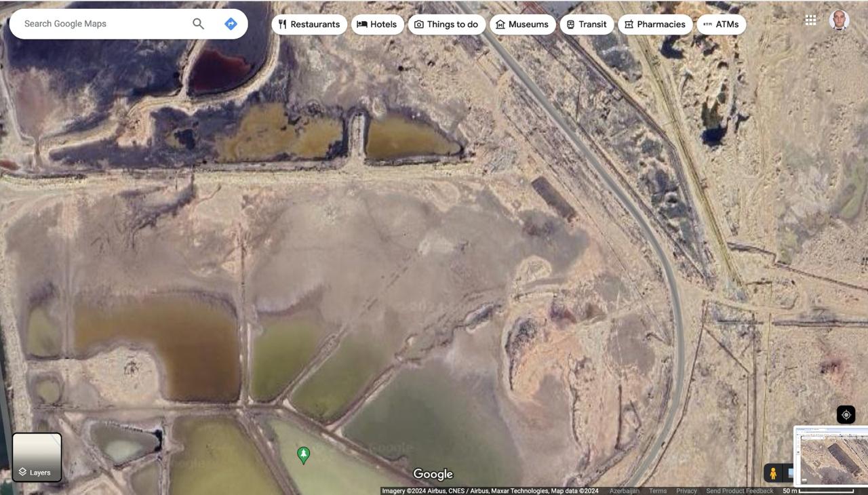Select the Things to do chip
Image resolution: width=868 pixels, height=495 pixels.
pos(446,24)
